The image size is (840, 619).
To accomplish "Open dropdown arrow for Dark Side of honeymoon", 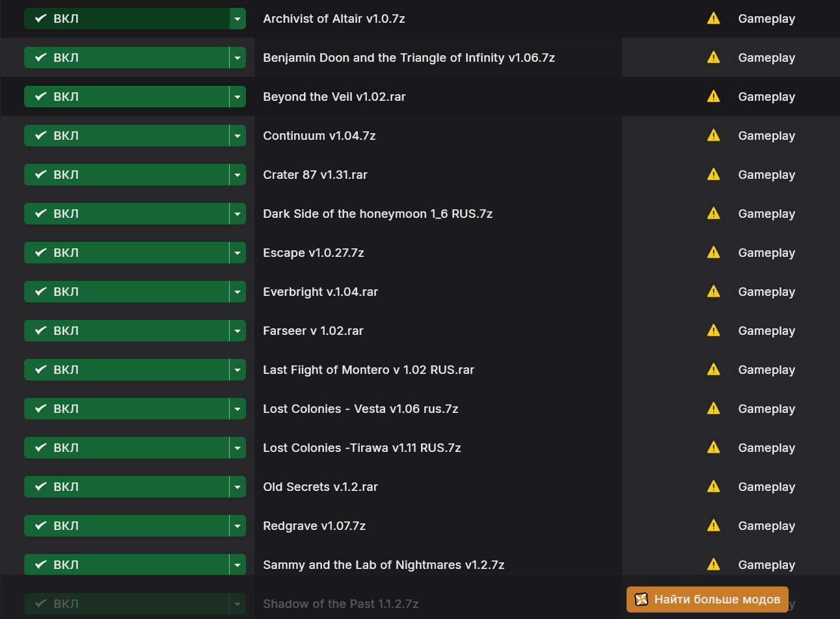I will pos(237,214).
